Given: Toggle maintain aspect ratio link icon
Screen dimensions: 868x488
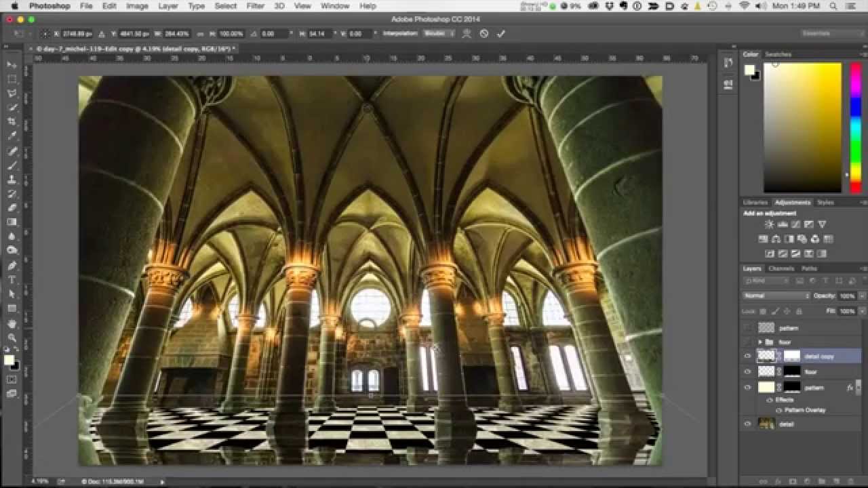Looking at the screenshot, I should (x=200, y=33).
